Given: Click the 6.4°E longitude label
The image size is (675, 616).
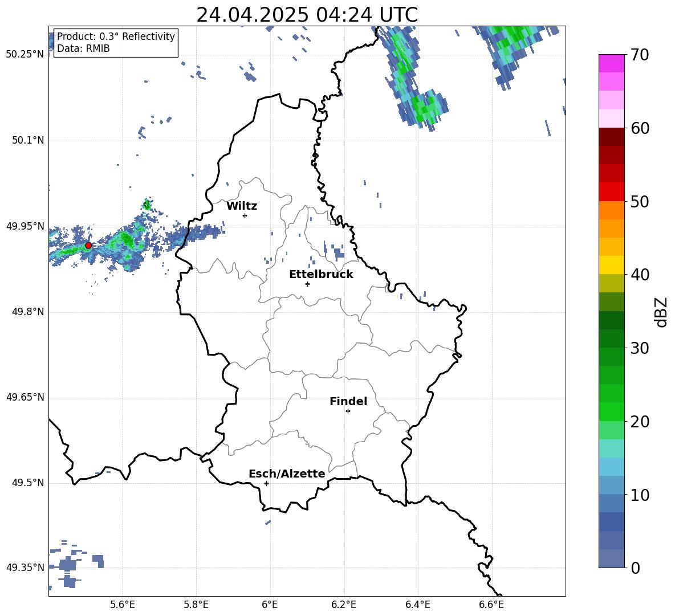Looking at the screenshot, I should point(417,605).
